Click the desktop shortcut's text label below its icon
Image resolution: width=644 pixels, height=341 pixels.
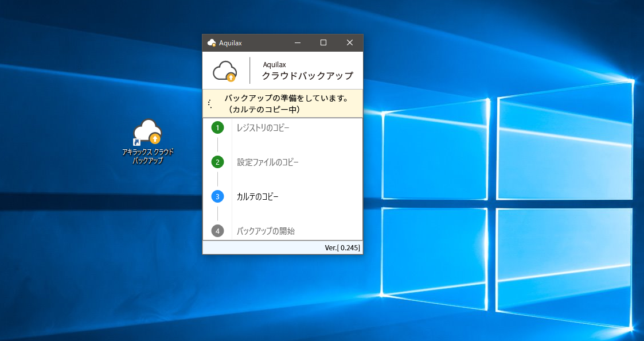147,156
